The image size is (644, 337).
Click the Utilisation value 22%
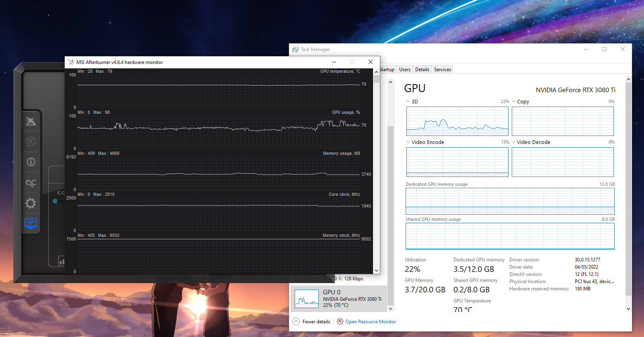412,269
